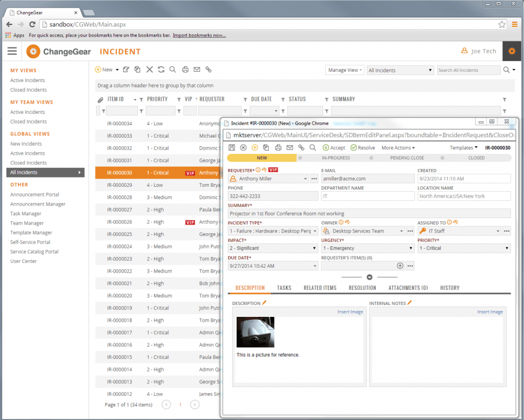Click Import bookmarks now link
This screenshot has height=420, width=524.
(199, 35)
